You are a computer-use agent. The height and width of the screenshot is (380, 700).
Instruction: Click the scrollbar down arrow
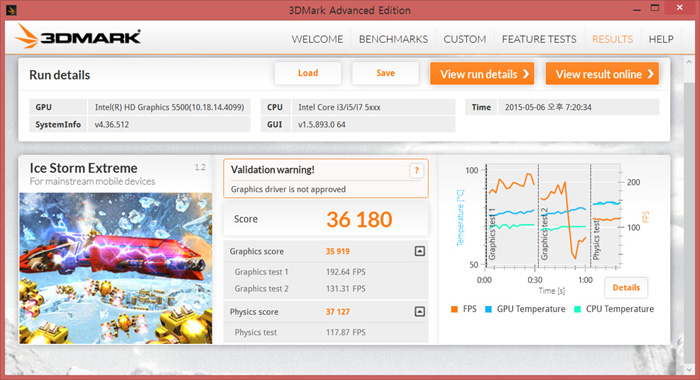click(x=688, y=370)
